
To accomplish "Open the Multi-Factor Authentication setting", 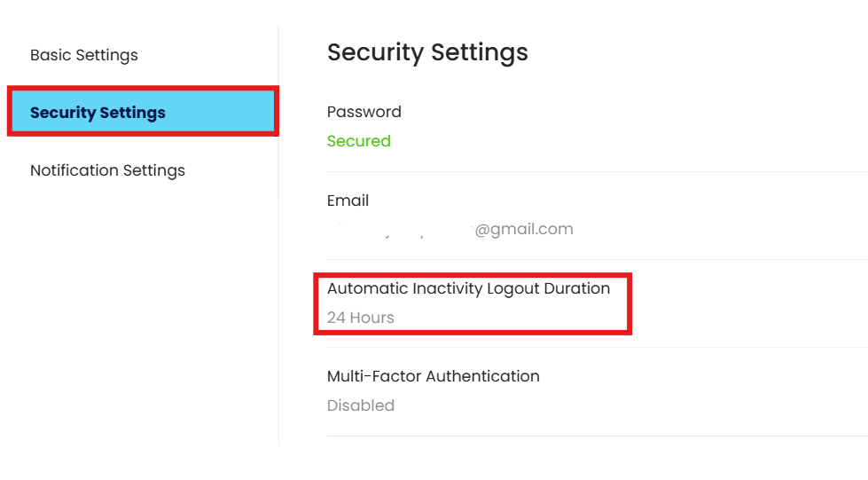I will [433, 376].
